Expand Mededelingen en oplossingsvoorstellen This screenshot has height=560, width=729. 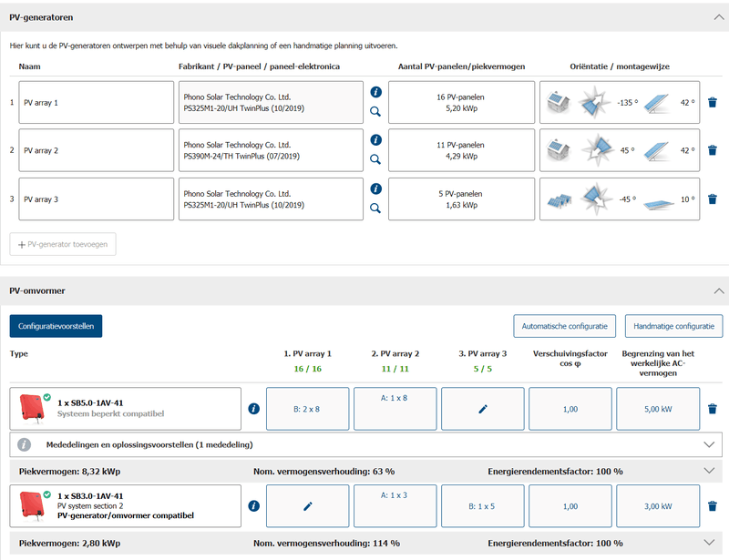click(x=710, y=444)
